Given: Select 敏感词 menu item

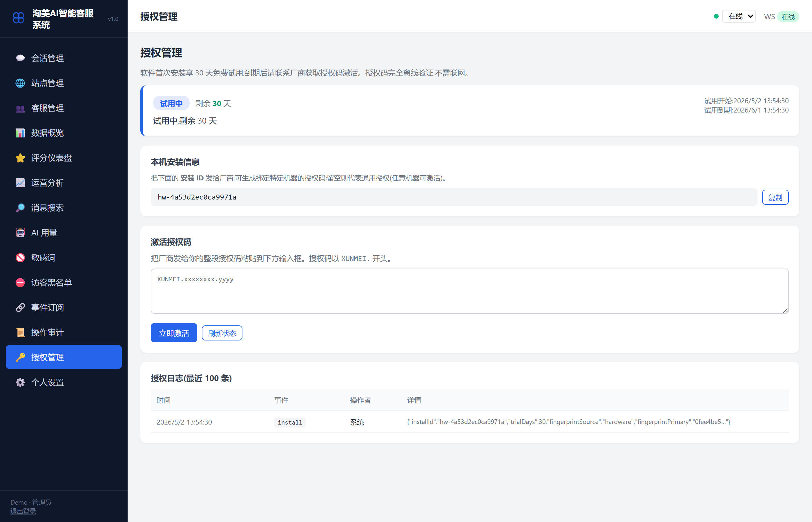Looking at the screenshot, I should coord(64,258).
